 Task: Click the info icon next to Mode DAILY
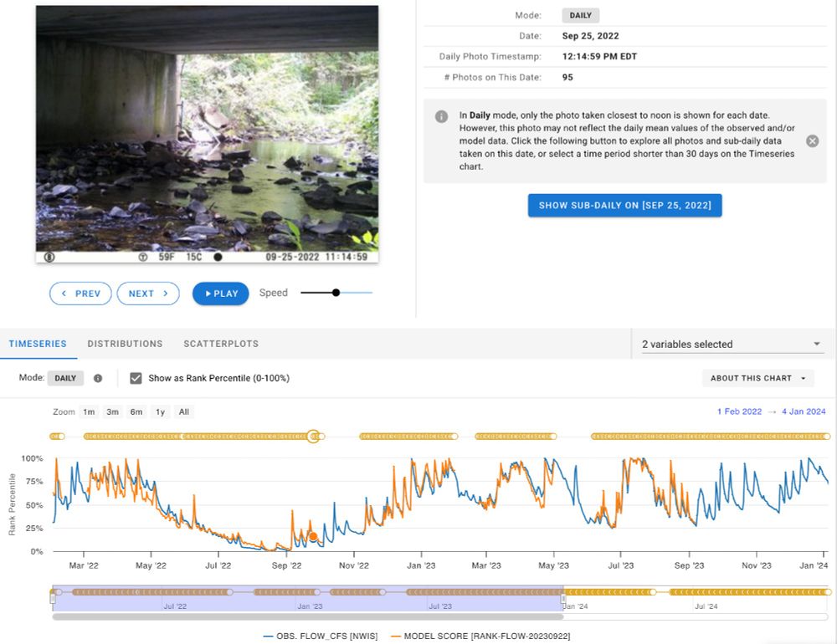pyautogui.click(x=98, y=378)
